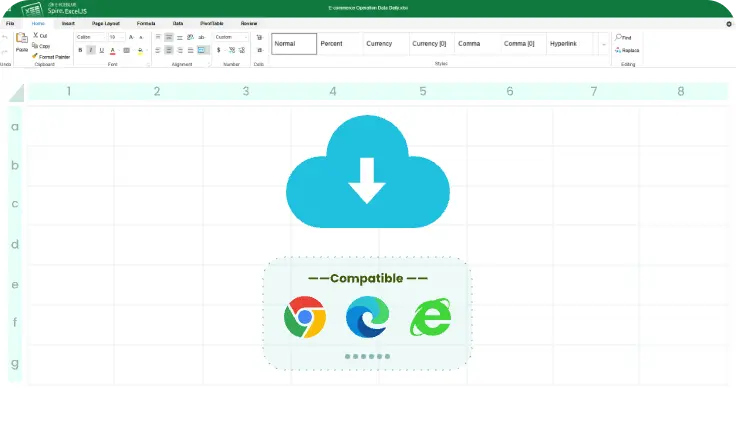Expand the cell styles gallery arrow
This screenshot has width=736, height=424.
pyautogui.click(x=603, y=44)
